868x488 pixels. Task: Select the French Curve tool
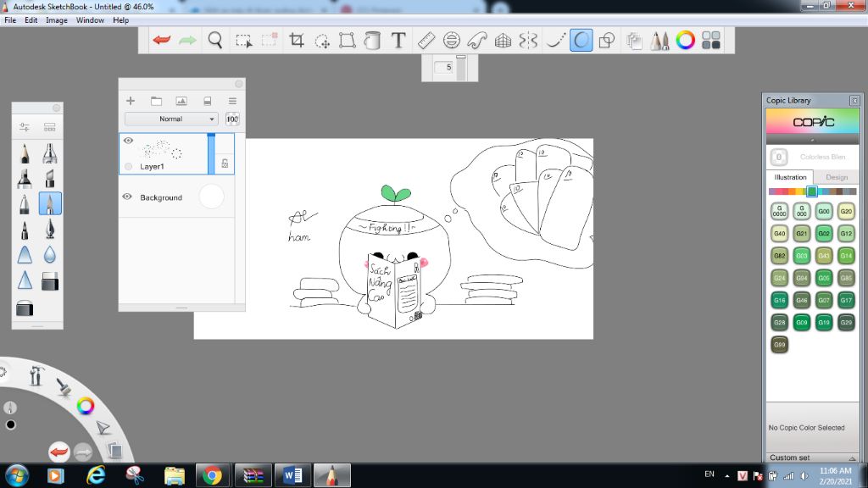[477, 41]
